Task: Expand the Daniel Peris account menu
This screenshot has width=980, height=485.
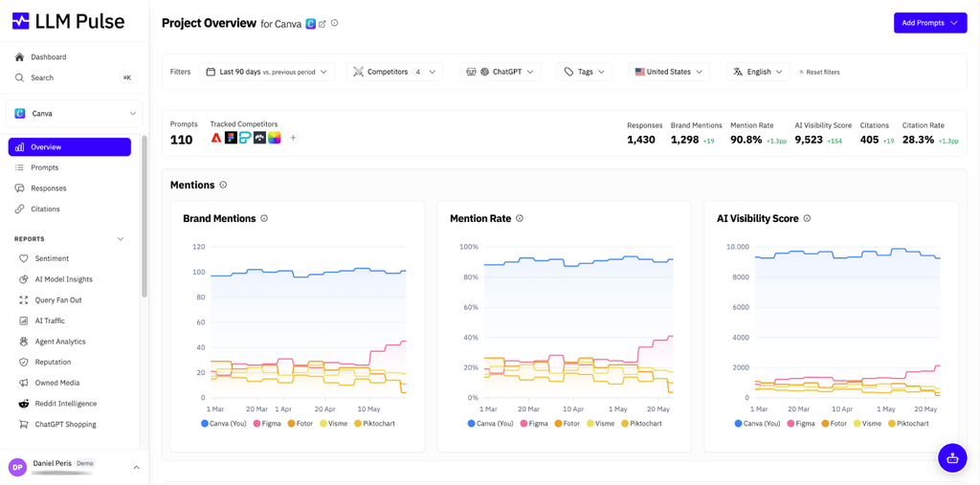Action: 136,468
